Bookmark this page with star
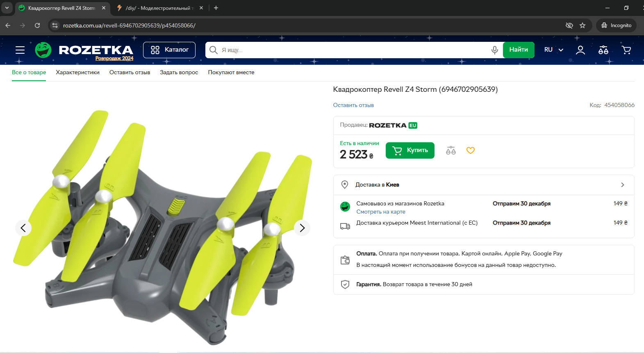The width and height of the screenshot is (644, 353). pos(583,25)
